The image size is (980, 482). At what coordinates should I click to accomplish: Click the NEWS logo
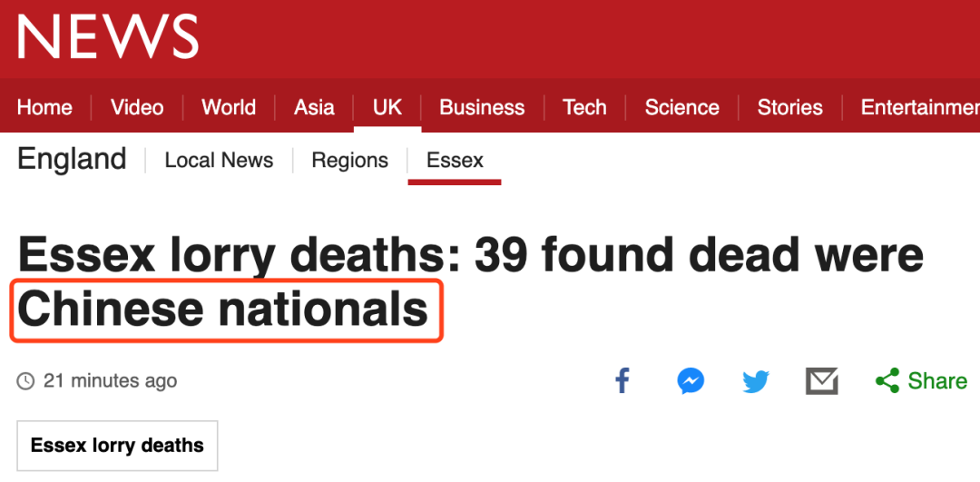[107, 36]
